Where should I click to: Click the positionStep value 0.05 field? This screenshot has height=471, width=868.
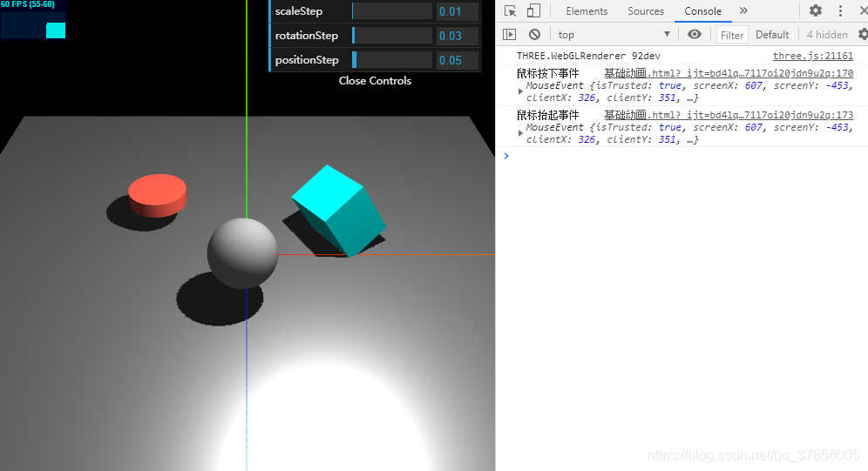[458, 60]
